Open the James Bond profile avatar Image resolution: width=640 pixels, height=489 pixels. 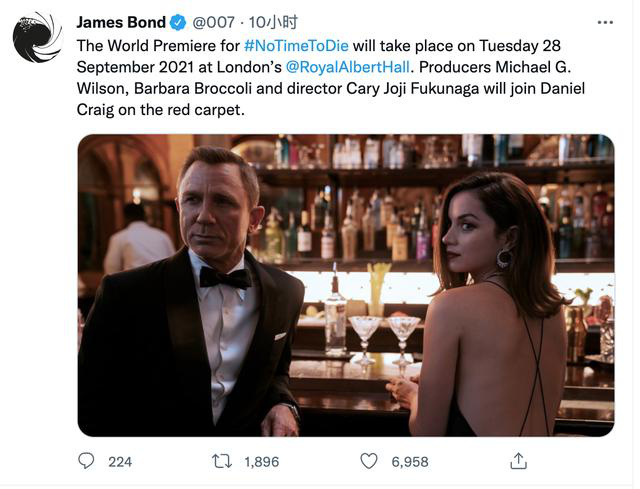click(37, 37)
